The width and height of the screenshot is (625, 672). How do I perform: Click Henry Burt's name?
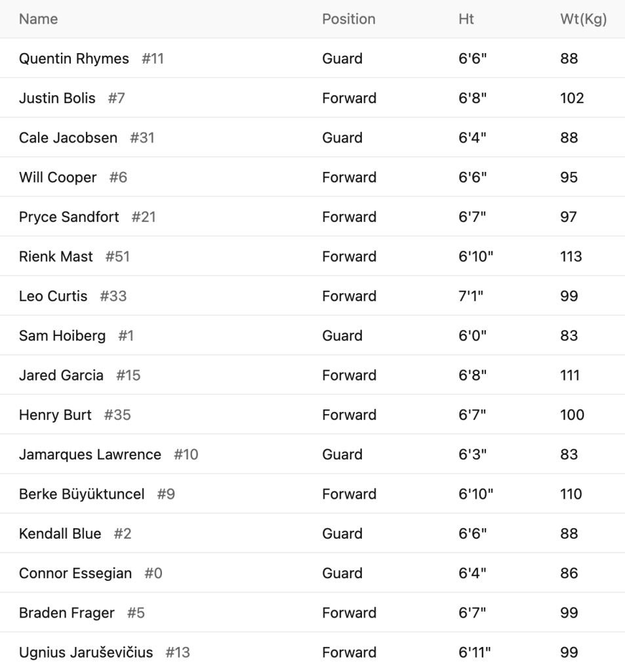tap(55, 415)
